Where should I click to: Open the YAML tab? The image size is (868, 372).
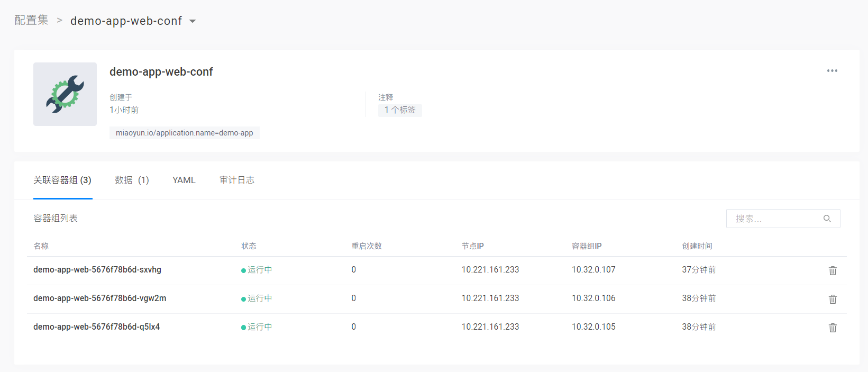click(x=184, y=180)
